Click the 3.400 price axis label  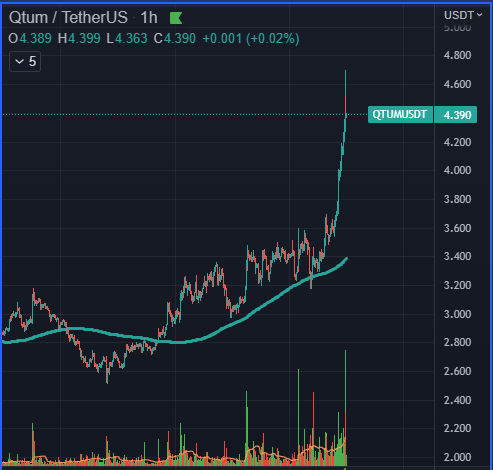[x=457, y=256]
